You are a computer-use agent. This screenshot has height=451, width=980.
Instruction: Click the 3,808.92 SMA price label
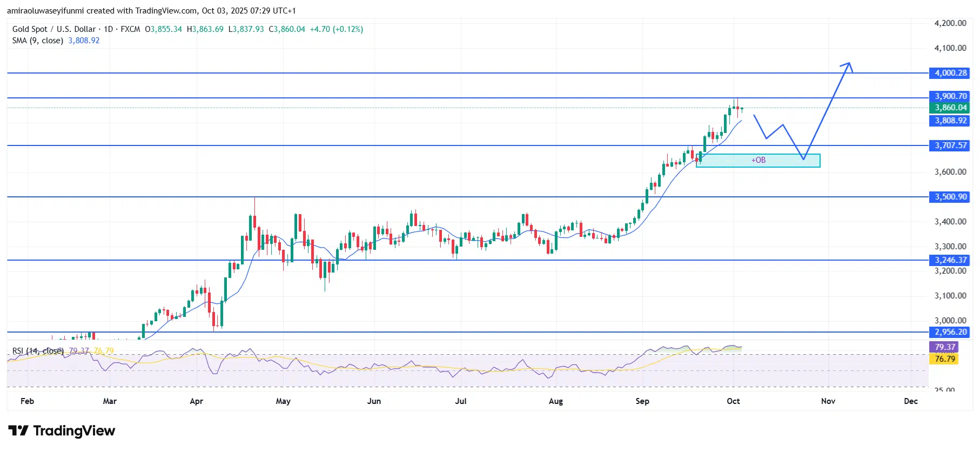[x=950, y=121]
